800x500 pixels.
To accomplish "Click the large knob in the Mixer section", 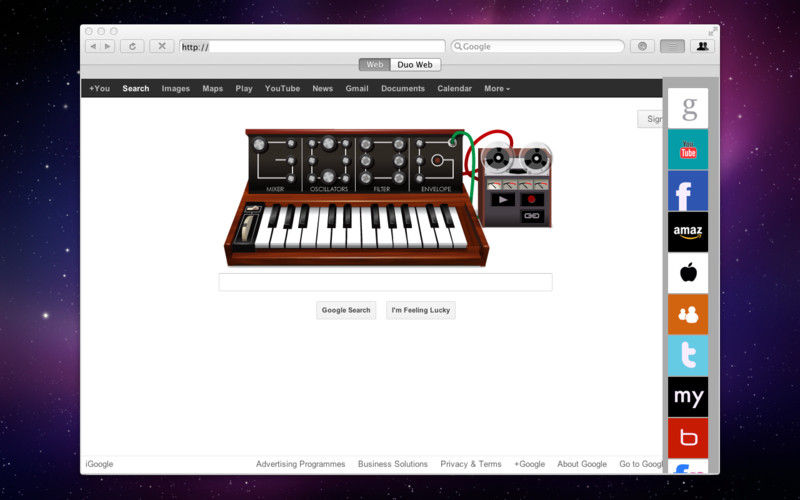I will pyautogui.click(x=260, y=144).
